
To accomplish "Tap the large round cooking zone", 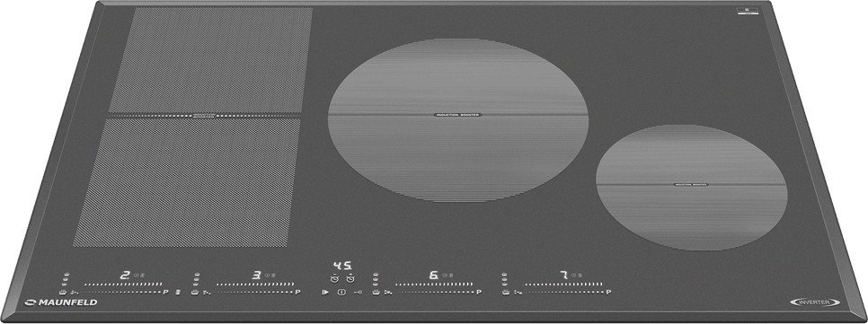I will (457, 120).
